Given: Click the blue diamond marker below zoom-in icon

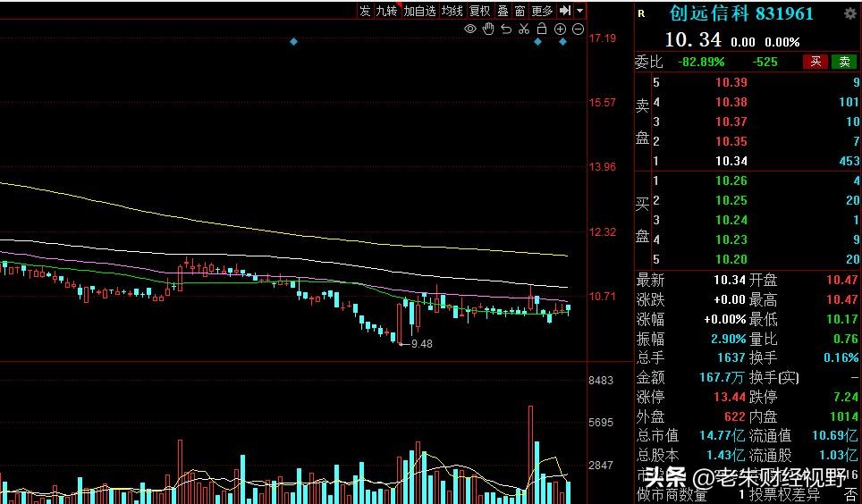Looking at the screenshot, I should [x=562, y=42].
